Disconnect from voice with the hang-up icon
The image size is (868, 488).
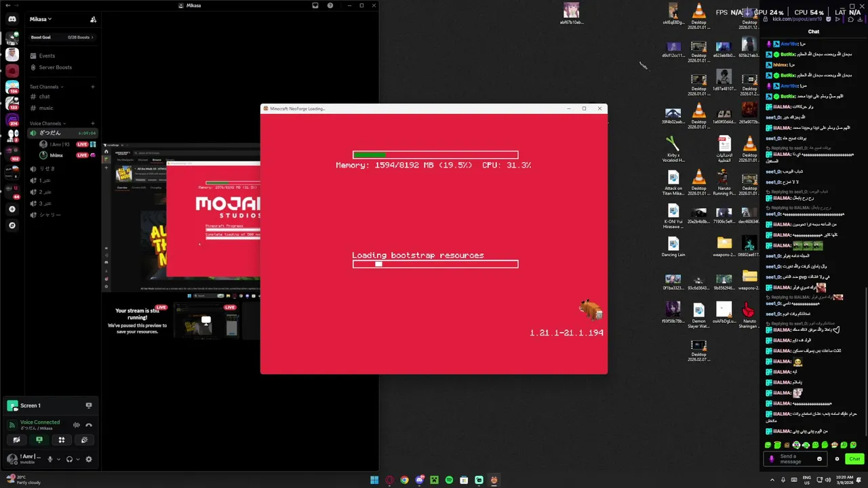point(89,425)
